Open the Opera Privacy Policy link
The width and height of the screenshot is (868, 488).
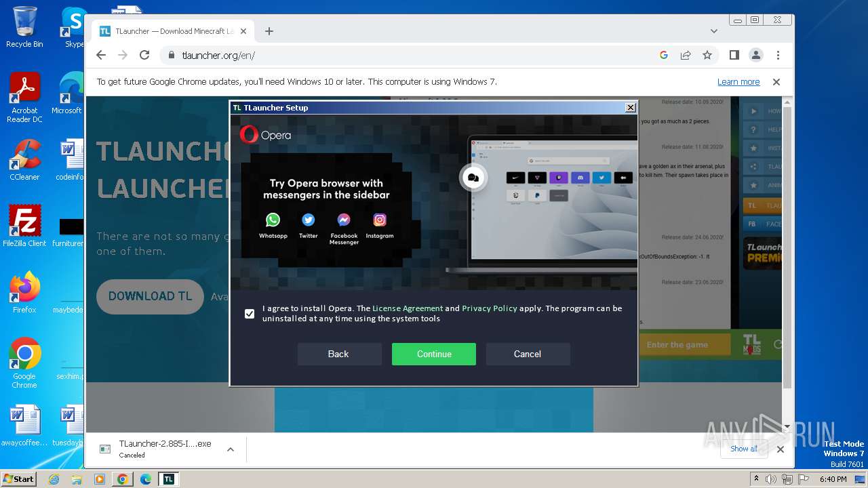[490, 308]
